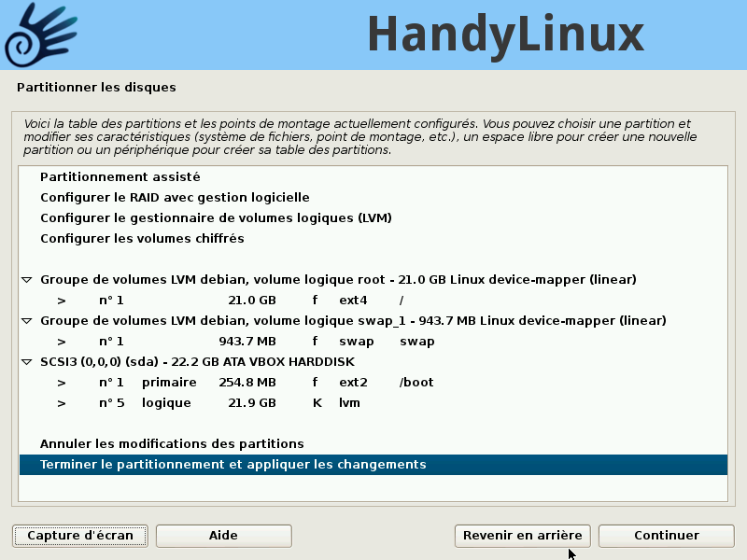The width and height of the screenshot is (747, 560).
Task: Collapse the SCSI3 (sda) VBOX HARDDISK entry
Action: click(x=27, y=362)
